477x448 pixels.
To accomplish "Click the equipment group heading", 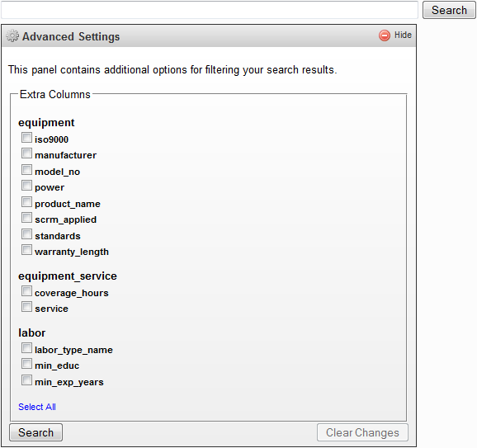I will click(x=46, y=123).
